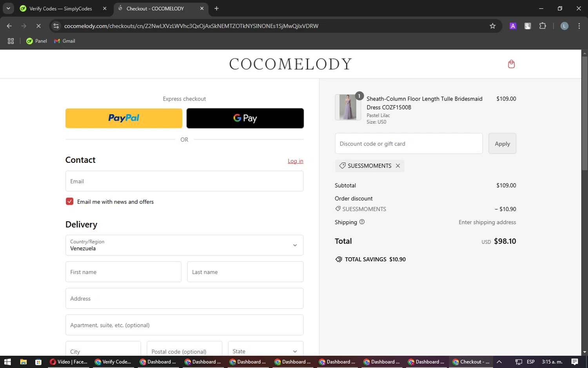Focus the Apartment, suite field
588x368 pixels.
184,325
